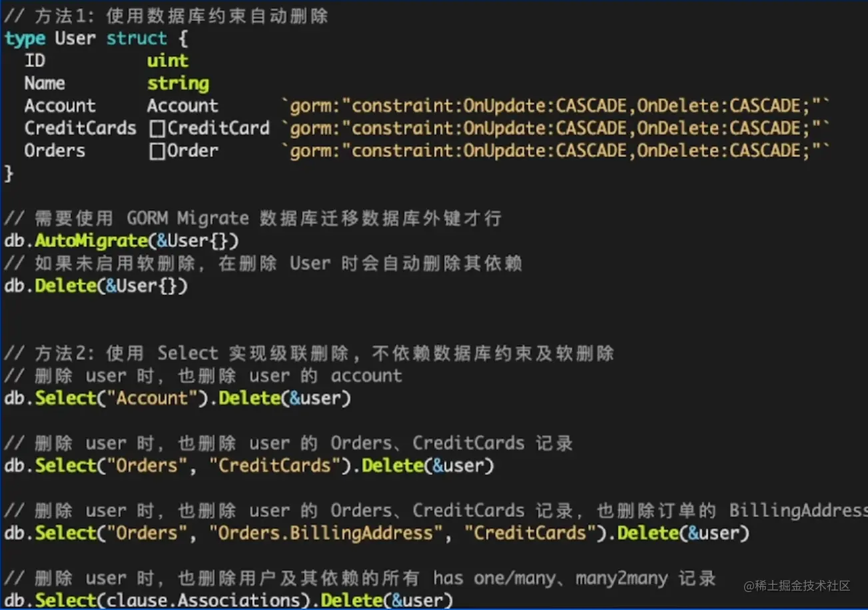Click the 'string' type on the Name field
The width and height of the screenshot is (868, 610).
pyautogui.click(x=178, y=84)
